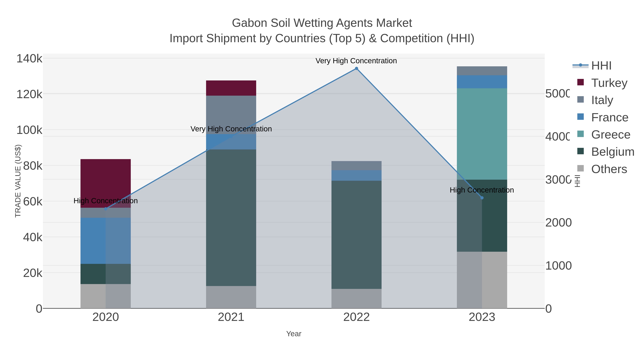Click the 2022 Italy bar segment
This screenshot has height=362, width=644.
point(357,166)
